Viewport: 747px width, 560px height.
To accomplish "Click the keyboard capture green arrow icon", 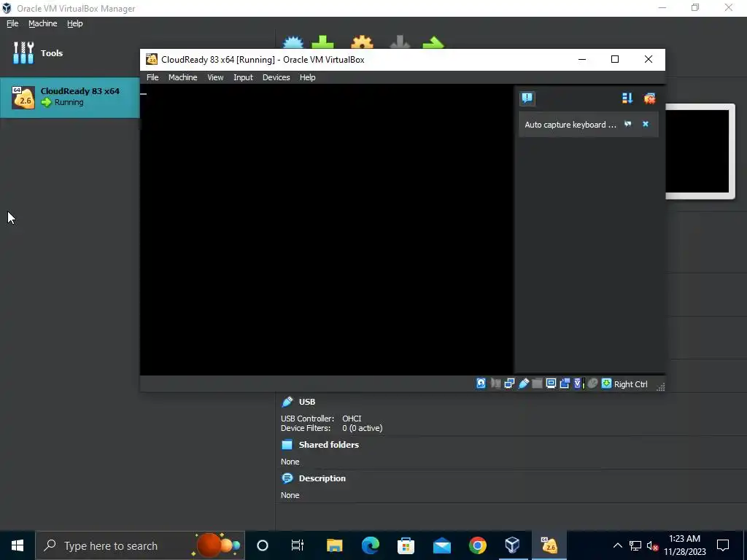I will coord(606,384).
